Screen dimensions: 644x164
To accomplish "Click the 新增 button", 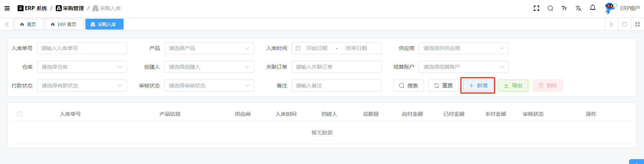I will (x=478, y=86).
